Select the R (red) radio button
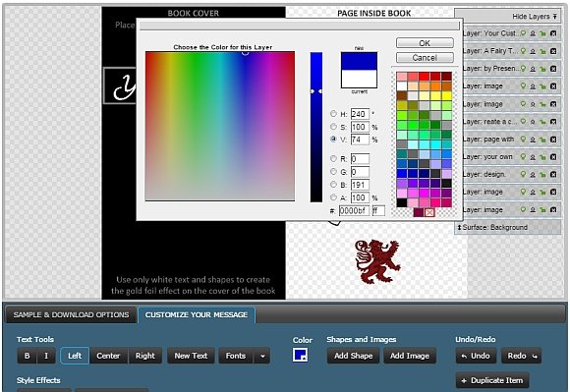The height and width of the screenshot is (392, 570). tap(333, 158)
